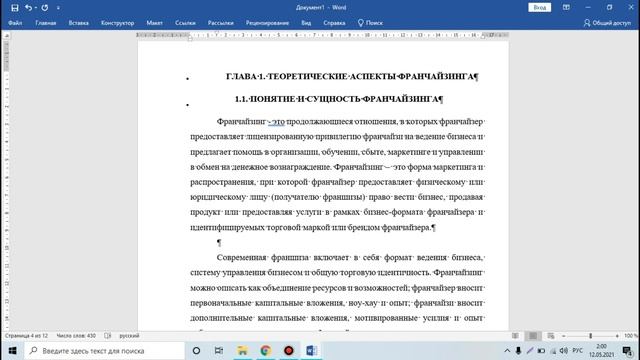Screen dimensions: 640x360
Task: Open Task View on the taskbar
Action: click(219, 351)
